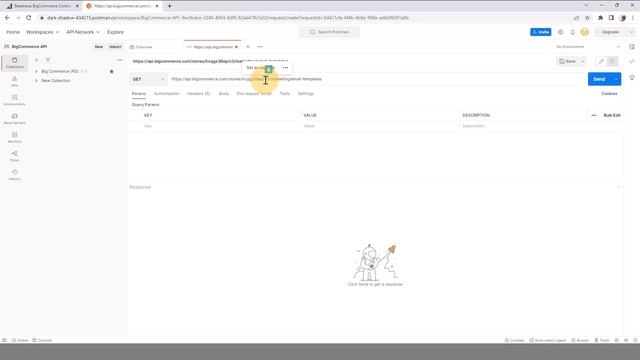Open the sidebar options ellipsis menu
640x360 pixels.
click(120, 60)
